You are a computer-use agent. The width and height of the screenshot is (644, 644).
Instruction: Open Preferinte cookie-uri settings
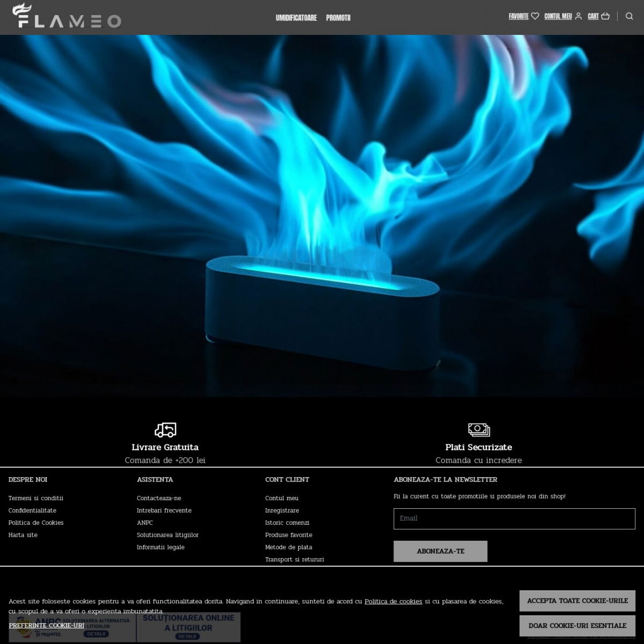tap(47, 625)
